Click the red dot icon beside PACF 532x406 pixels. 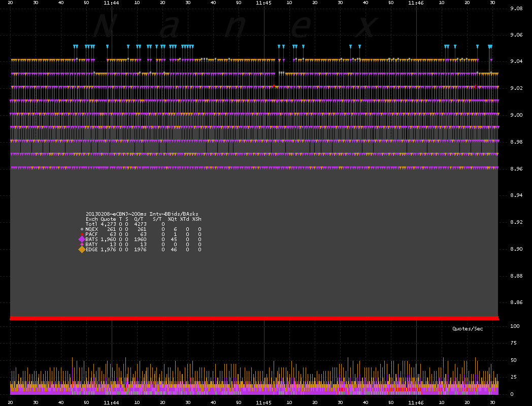(x=82, y=234)
